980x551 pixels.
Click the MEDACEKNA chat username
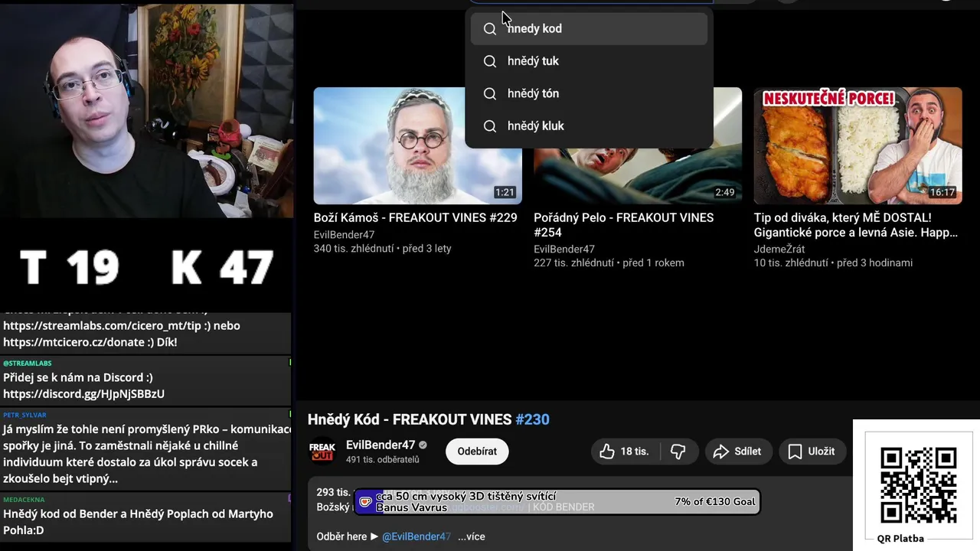(24, 500)
